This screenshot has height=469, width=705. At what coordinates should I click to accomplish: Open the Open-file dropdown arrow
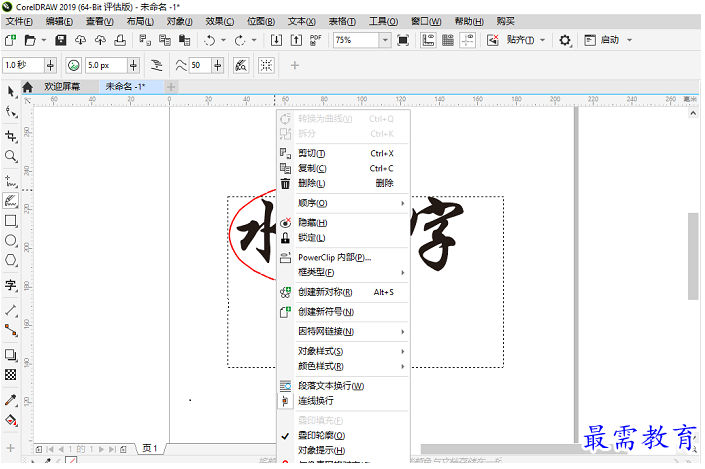[x=44, y=40]
